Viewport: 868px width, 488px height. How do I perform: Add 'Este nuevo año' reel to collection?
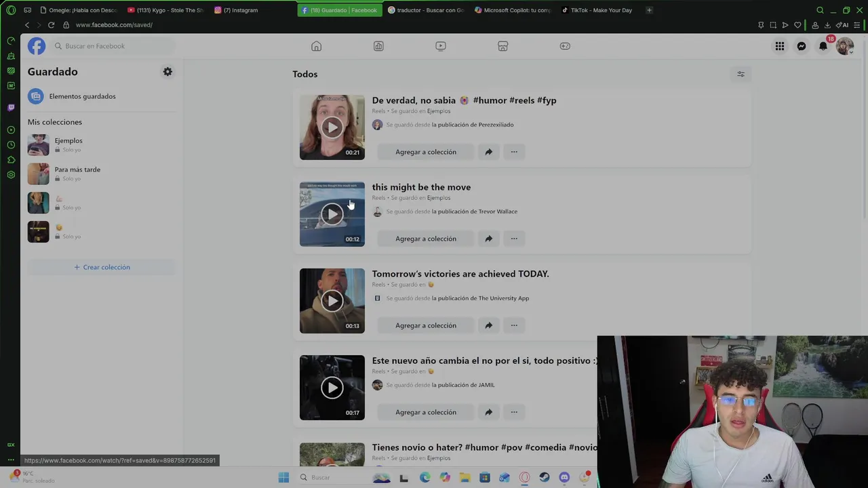(426, 412)
